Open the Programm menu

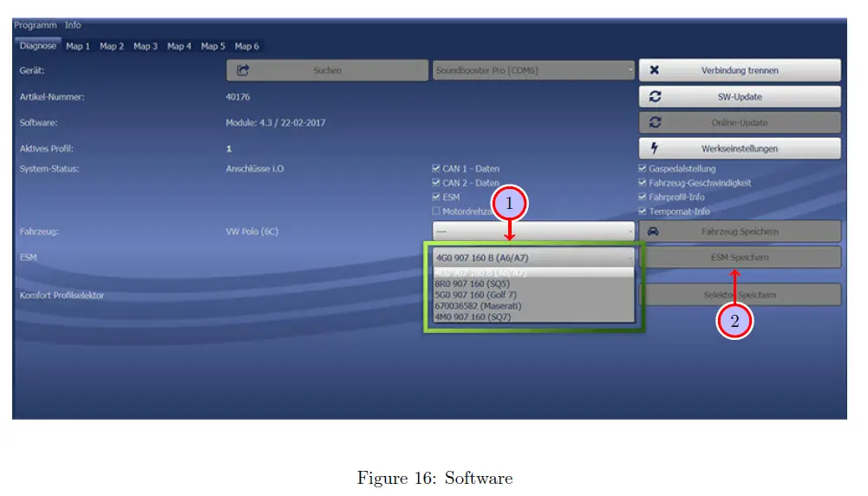[x=36, y=25]
